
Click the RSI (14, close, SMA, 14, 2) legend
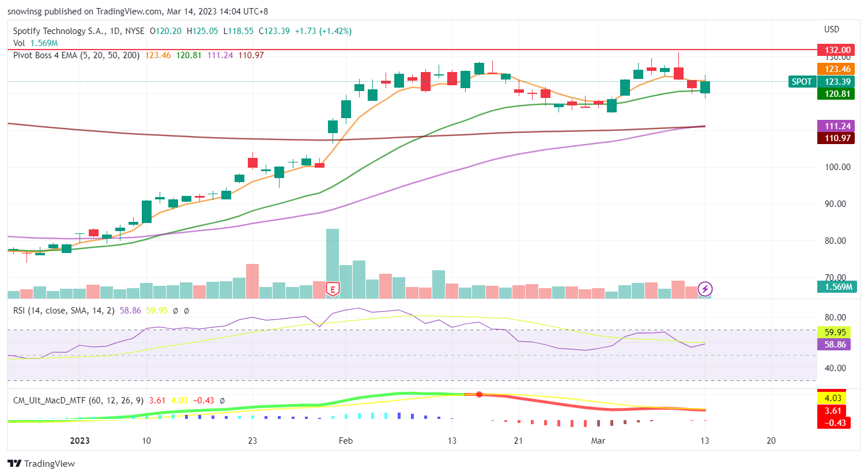pyautogui.click(x=64, y=311)
